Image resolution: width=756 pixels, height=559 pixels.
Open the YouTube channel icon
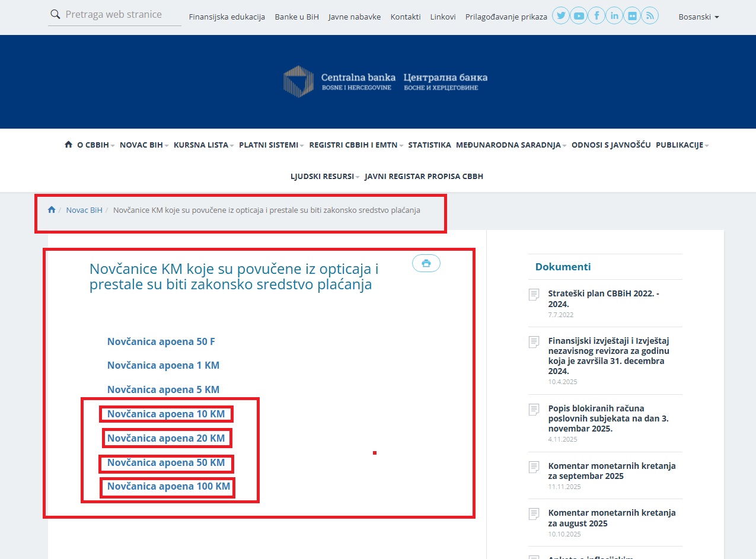579,16
